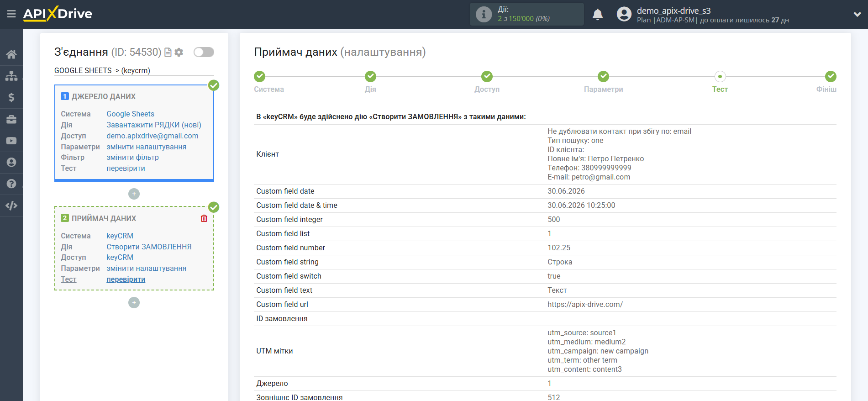Screen dimensions: 868x401
Task: Open the YouTube video sidebar icon
Action: click(11, 141)
